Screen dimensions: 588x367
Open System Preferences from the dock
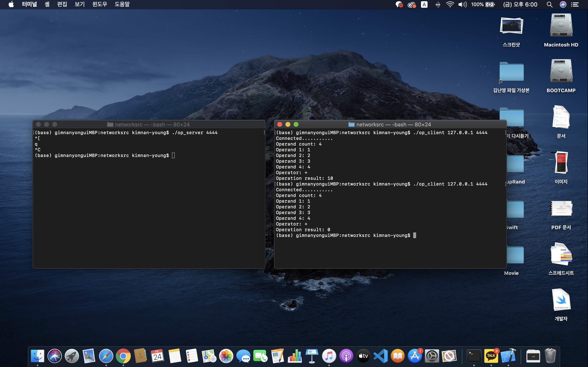(x=432, y=356)
